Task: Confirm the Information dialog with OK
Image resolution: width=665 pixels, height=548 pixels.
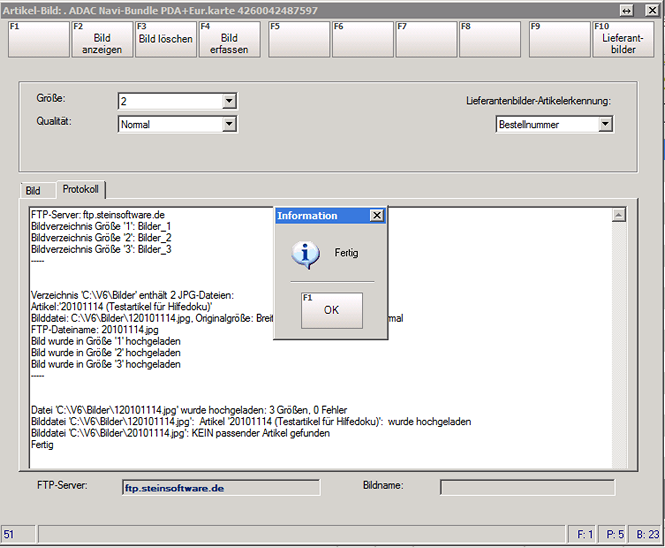Action: [x=331, y=310]
